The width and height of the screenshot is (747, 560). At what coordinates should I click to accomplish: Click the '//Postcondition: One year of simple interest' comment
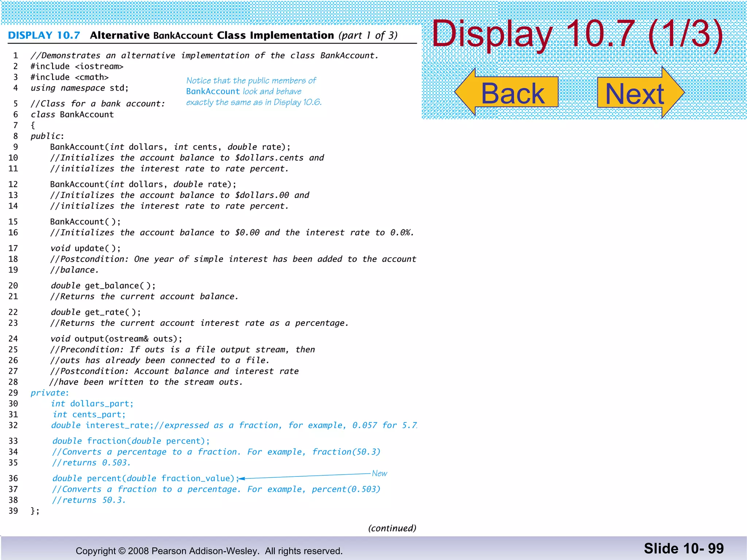(x=233, y=259)
